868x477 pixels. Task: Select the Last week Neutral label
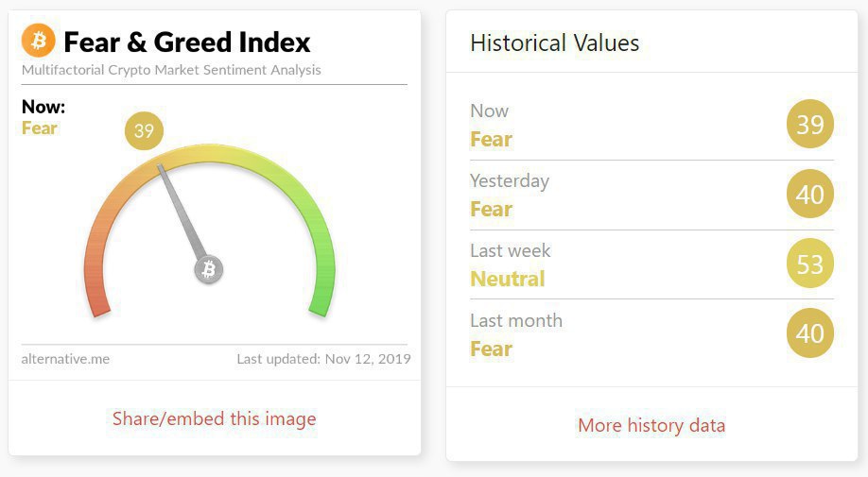508,279
